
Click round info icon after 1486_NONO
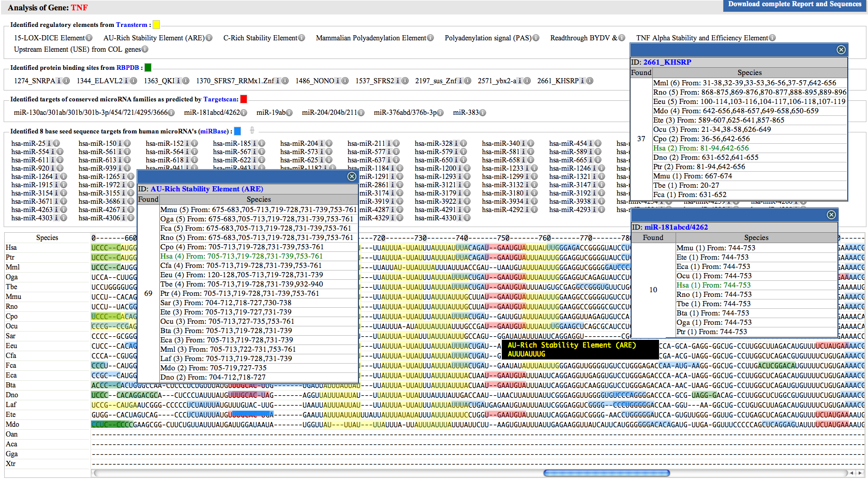345,81
